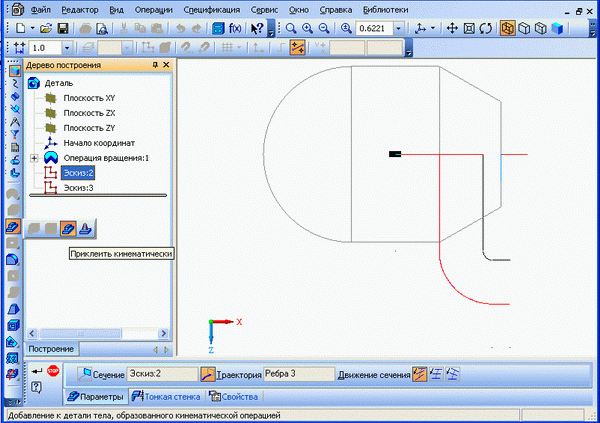
Task: Toggle first section movement mode button
Action: click(421, 373)
